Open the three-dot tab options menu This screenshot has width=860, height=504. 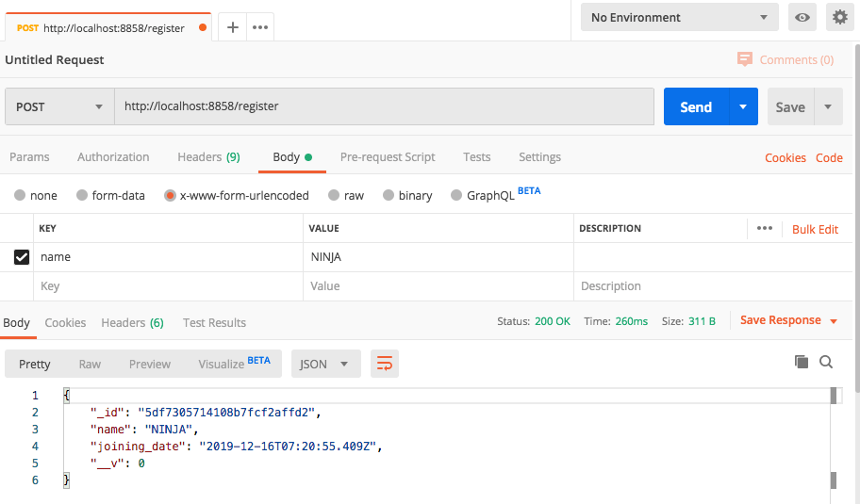coord(260,27)
